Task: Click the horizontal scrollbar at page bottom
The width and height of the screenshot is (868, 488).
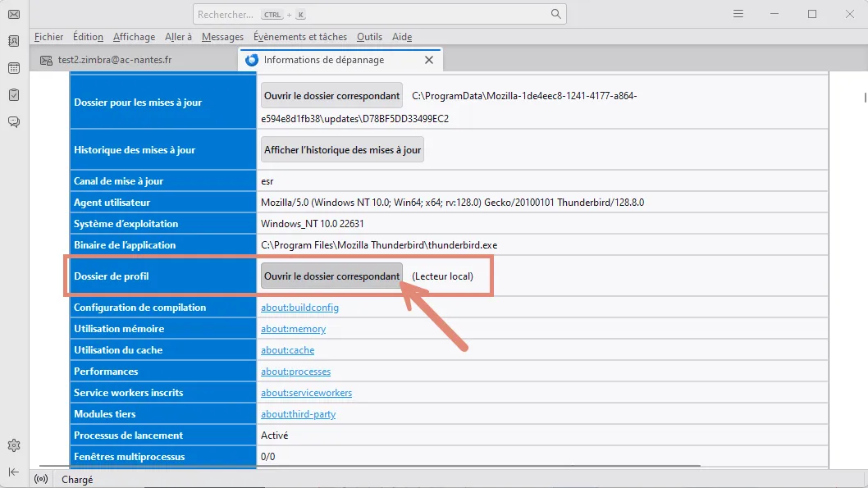Action: click(370, 466)
